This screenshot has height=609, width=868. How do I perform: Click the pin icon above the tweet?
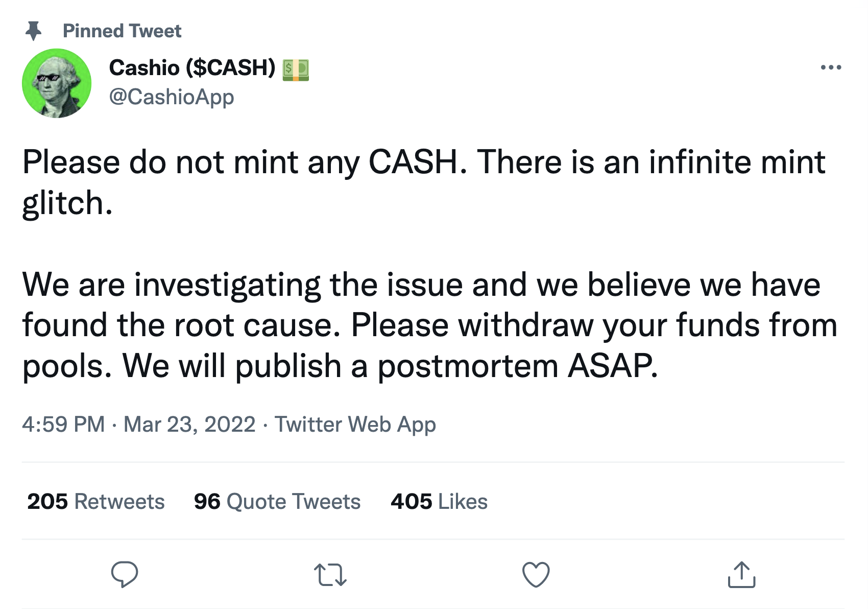tap(34, 31)
